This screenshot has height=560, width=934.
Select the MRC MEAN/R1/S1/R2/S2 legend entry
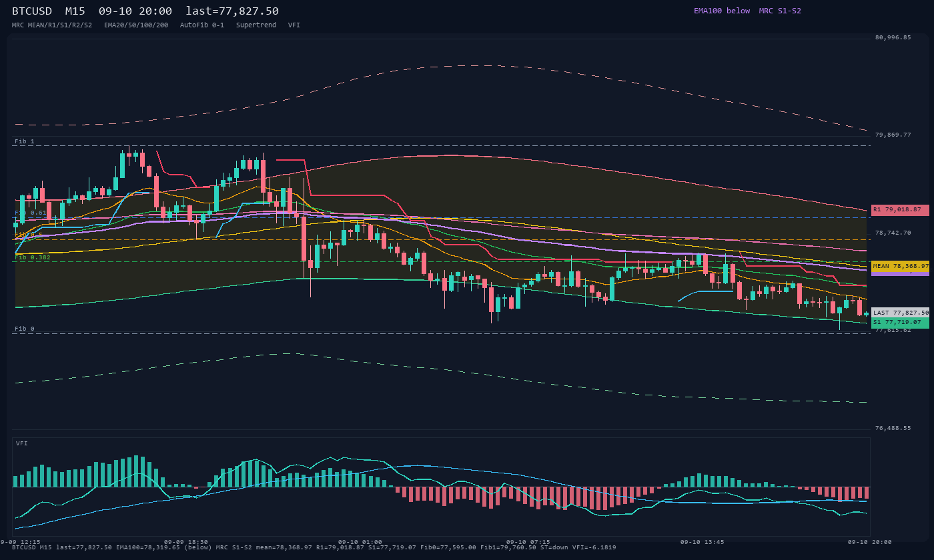click(x=52, y=25)
